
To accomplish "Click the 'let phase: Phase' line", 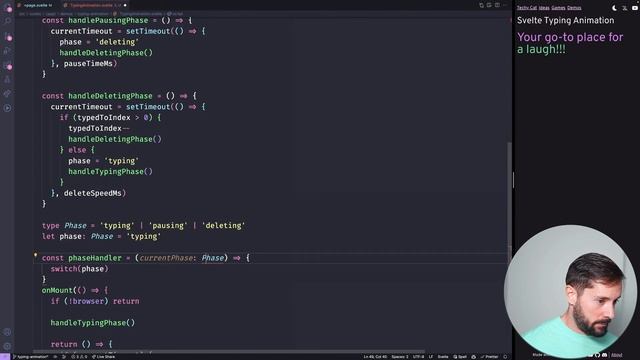I will pyautogui.click(x=101, y=237).
